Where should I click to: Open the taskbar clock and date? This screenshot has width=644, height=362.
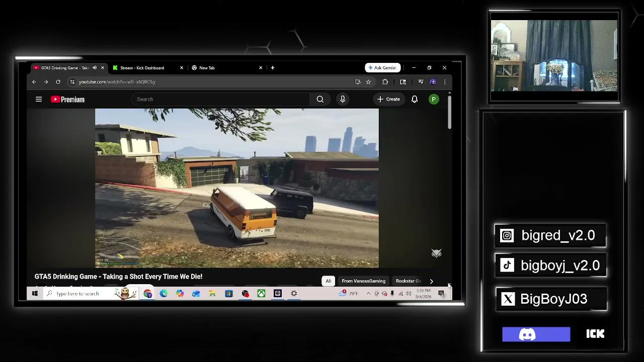pyautogui.click(x=423, y=294)
